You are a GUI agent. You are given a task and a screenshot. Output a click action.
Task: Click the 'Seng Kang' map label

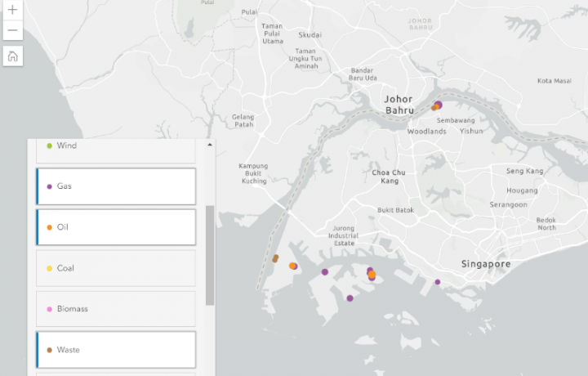(524, 171)
